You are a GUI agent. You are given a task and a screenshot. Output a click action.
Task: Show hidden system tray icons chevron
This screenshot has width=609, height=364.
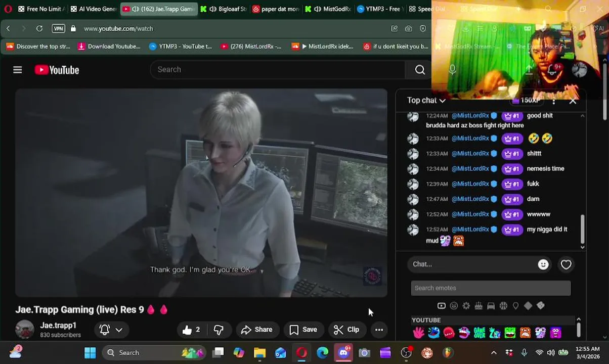(494, 352)
